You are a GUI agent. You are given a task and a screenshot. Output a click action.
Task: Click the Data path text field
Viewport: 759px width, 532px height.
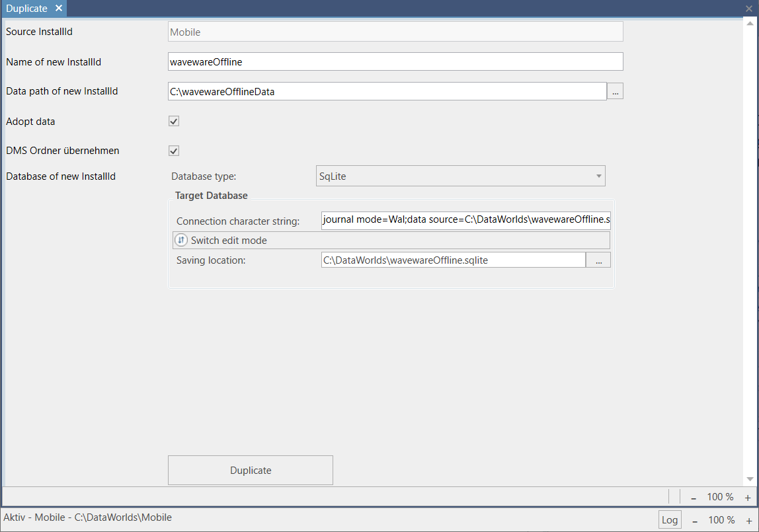(x=387, y=92)
